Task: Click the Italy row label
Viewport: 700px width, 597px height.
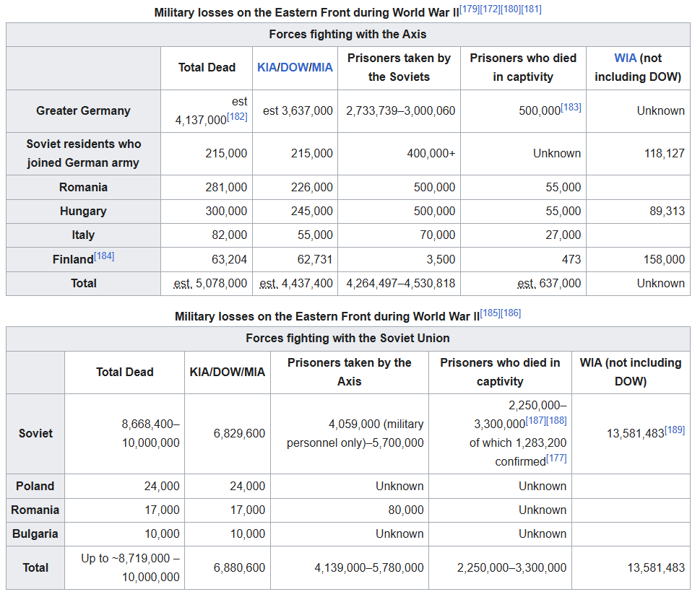Action: [x=84, y=235]
